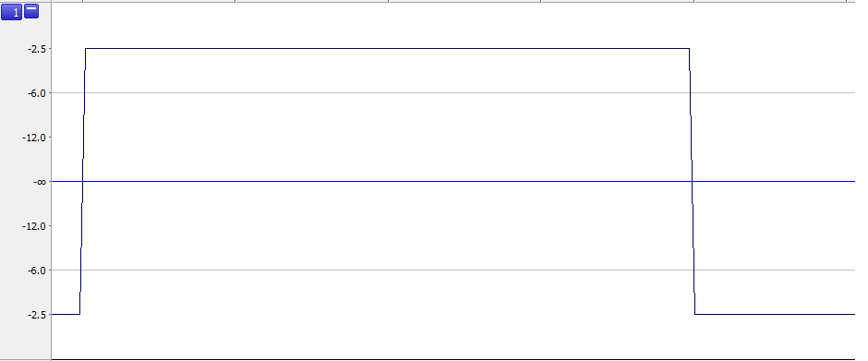Screen dimensions: 868x361
Task: Click the flat top plateau of the waveform
Action: (x=388, y=49)
